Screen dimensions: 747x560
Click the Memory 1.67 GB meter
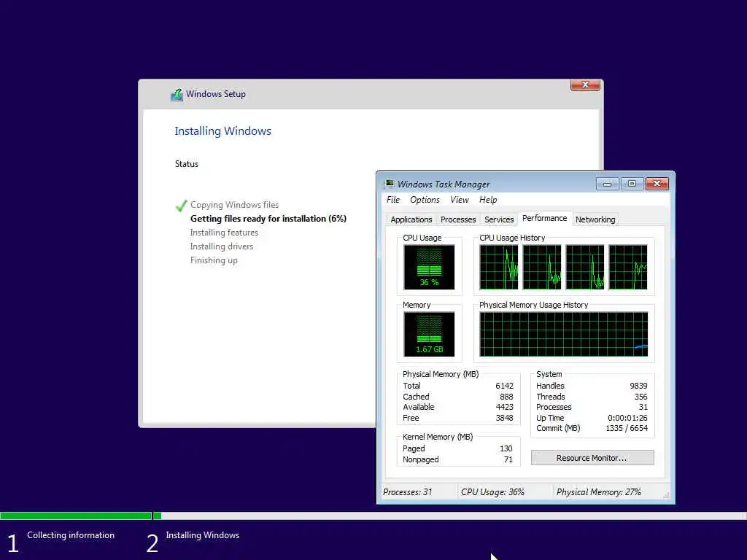[x=429, y=334]
